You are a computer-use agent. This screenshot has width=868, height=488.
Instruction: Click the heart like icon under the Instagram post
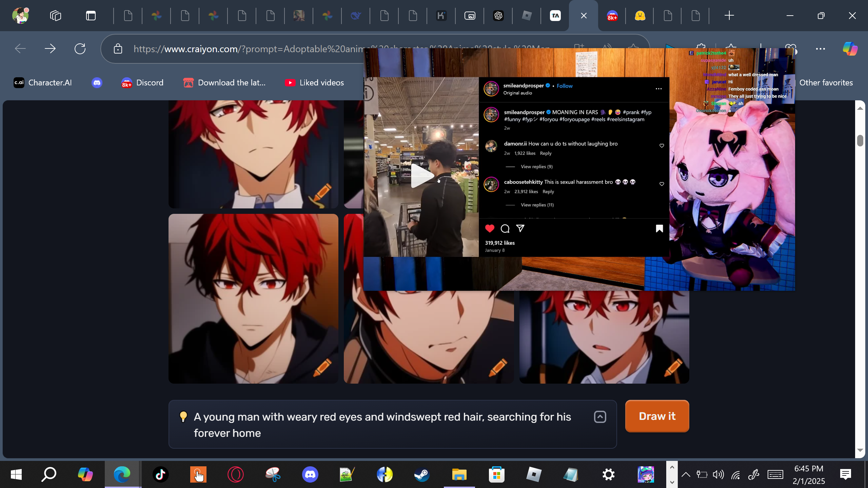coord(490,228)
